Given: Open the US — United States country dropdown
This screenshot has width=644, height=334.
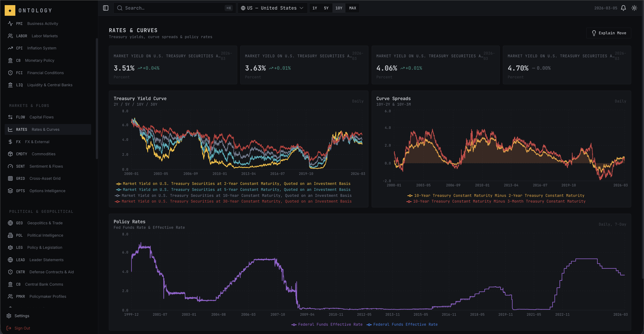Looking at the screenshot, I should click(x=272, y=8).
